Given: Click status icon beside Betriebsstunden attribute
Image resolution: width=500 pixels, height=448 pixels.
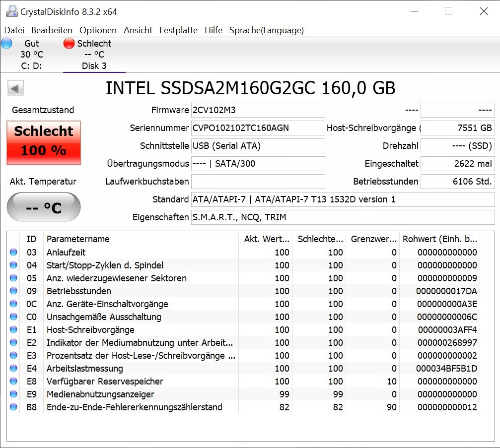Looking at the screenshot, I should pos(13,291).
